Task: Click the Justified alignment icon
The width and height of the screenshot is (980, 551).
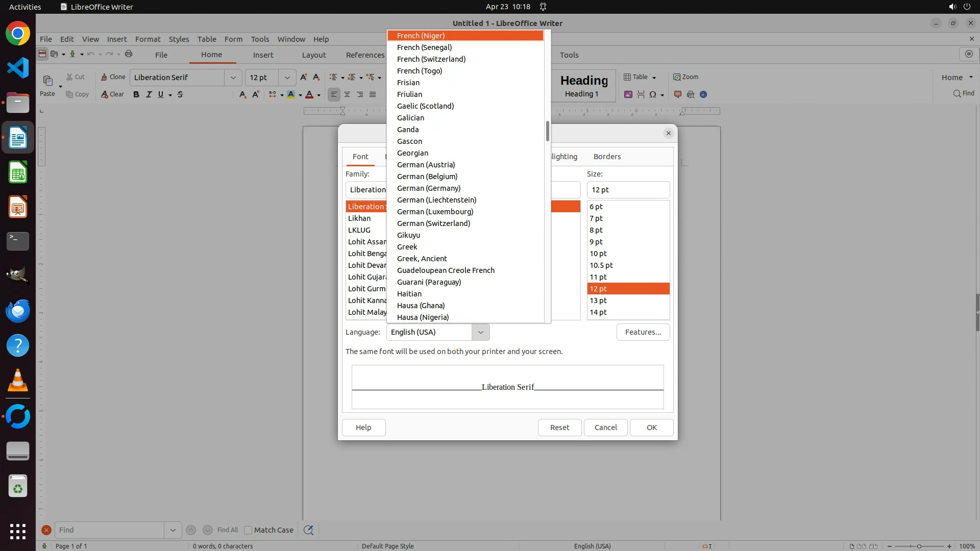Action: 373,94
